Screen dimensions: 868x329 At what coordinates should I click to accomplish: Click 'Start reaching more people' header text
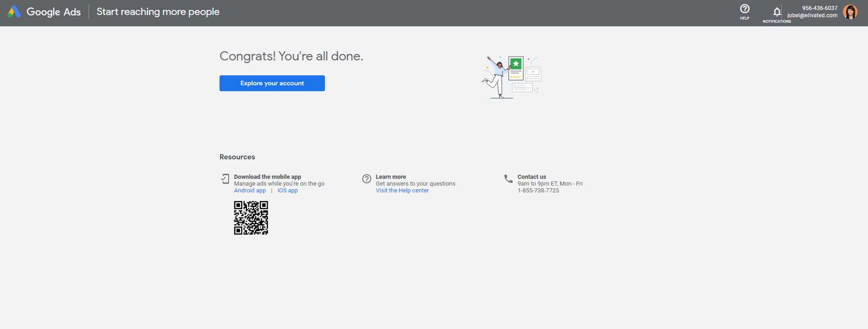tap(158, 12)
